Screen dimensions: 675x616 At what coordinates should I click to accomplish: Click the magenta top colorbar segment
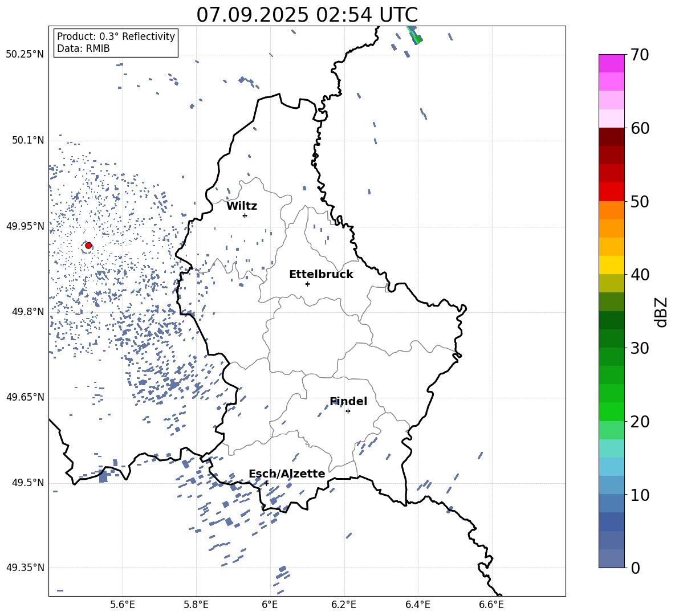coord(612,63)
